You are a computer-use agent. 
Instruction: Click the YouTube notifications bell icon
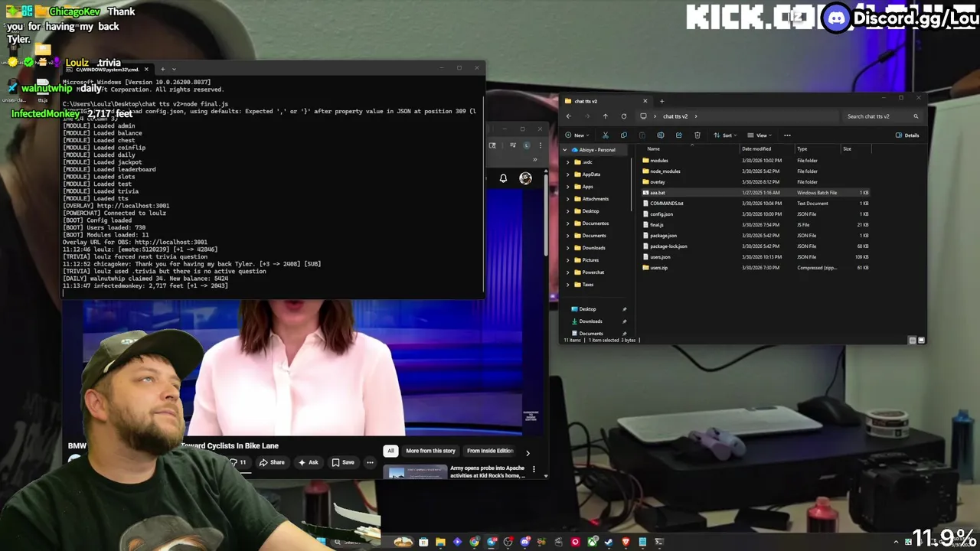click(x=503, y=178)
